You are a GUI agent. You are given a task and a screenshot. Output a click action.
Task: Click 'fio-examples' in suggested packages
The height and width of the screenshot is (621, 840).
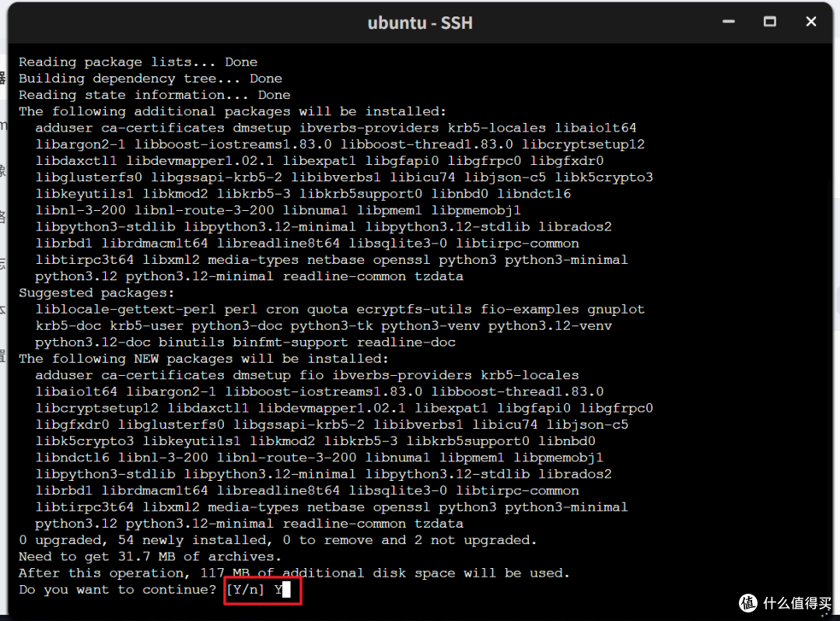coord(530,310)
